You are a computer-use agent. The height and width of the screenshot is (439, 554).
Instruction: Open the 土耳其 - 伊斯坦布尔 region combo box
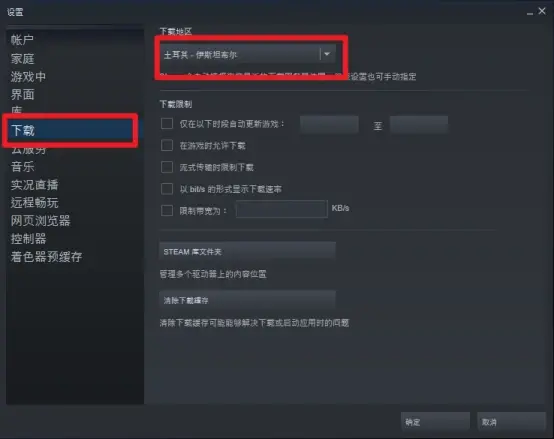click(247, 54)
